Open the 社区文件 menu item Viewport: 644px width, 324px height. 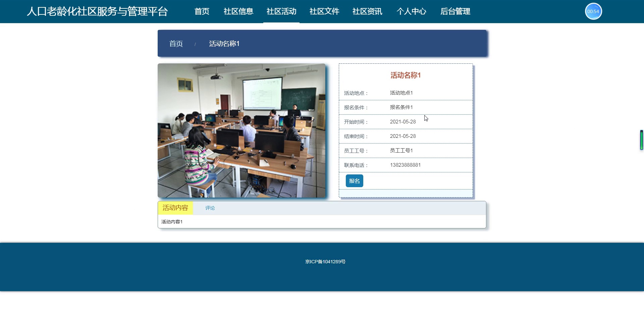coord(324,11)
